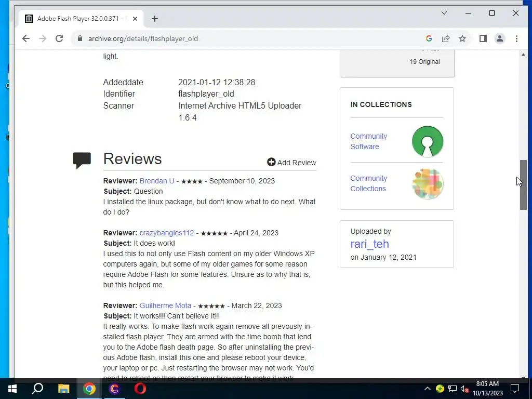The width and height of the screenshot is (532, 399).
Task: Click the Scanner value Internet Archive HTML5 Uploader
Action: point(240,112)
